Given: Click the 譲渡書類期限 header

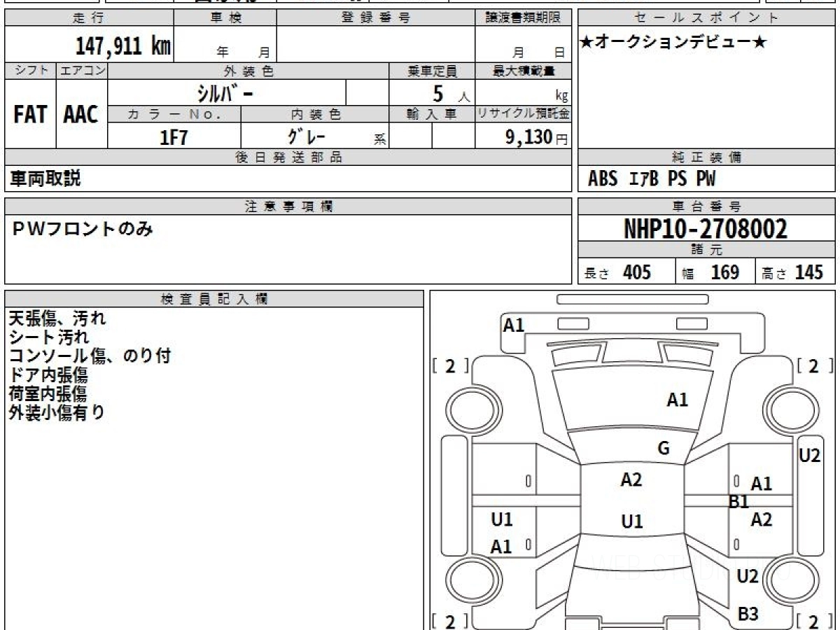Looking at the screenshot, I should coord(524,18).
